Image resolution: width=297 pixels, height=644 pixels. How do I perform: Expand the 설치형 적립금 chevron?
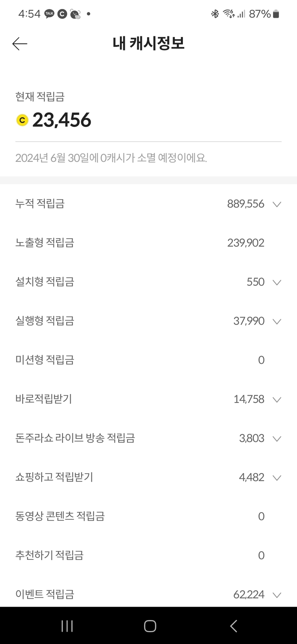click(x=277, y=282)
